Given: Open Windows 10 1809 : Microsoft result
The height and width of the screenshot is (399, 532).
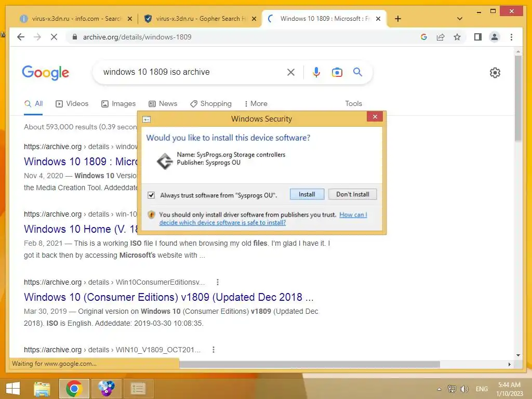Looking at the screenshot, I should click(x=81, y=162).
